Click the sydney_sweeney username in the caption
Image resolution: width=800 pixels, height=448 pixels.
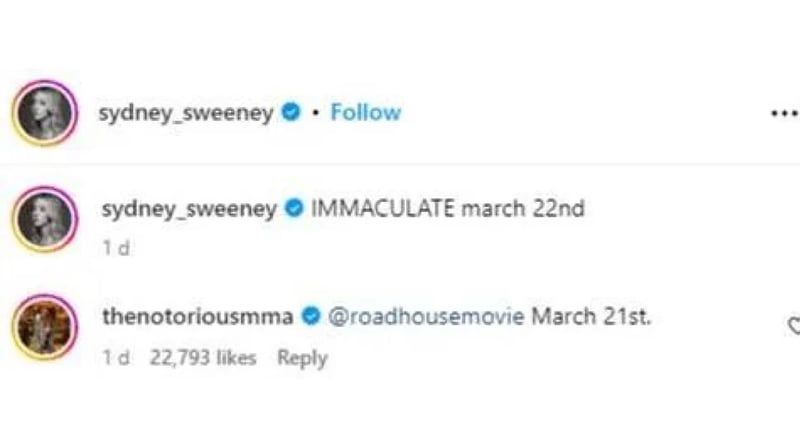click(x=189, y=210)
